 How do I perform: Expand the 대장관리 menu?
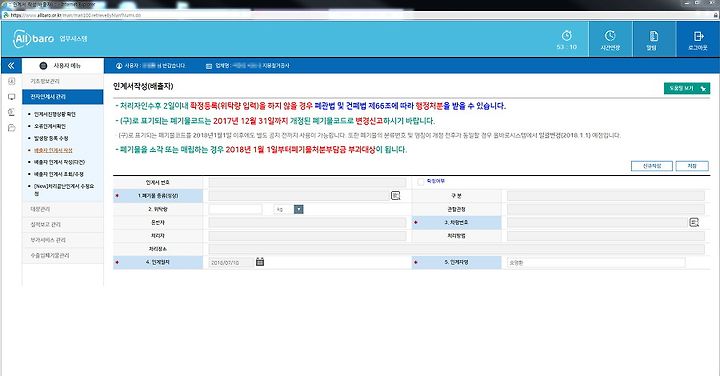(x=63, y=209)
